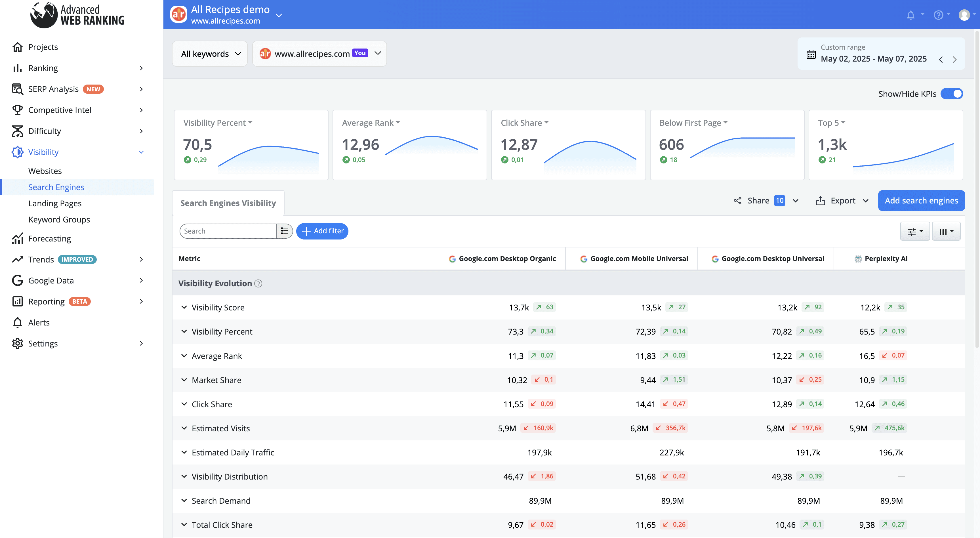The height and width of the screenshot is (538, 980).
Task: Expand the Total Click Share row
Action: click(x=184, y=525)
